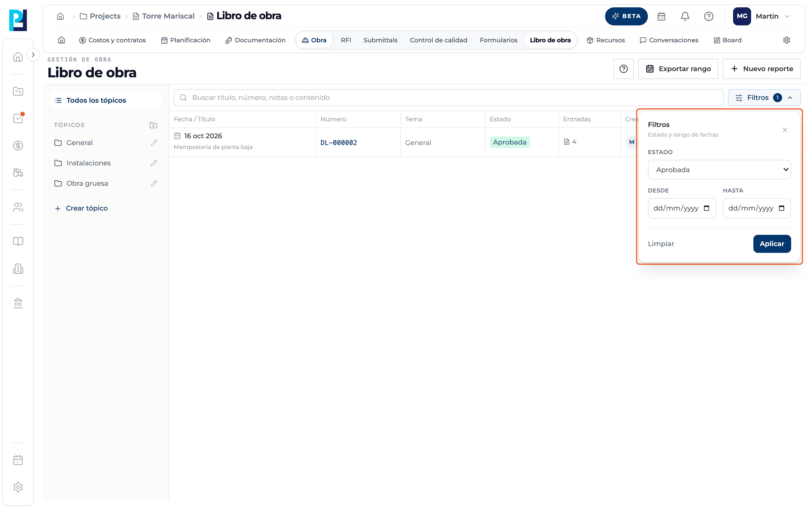Switch to RFI subtab

coord(346,40)
